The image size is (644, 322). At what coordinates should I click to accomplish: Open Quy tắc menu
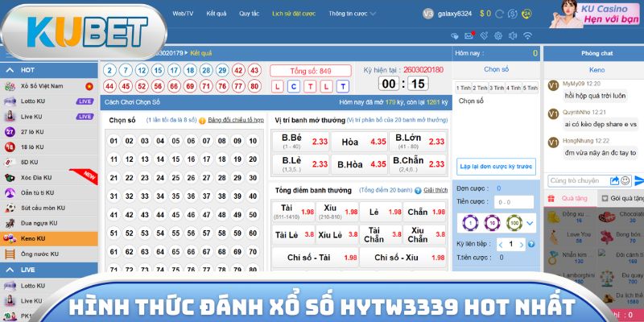(x=250, y=14)
